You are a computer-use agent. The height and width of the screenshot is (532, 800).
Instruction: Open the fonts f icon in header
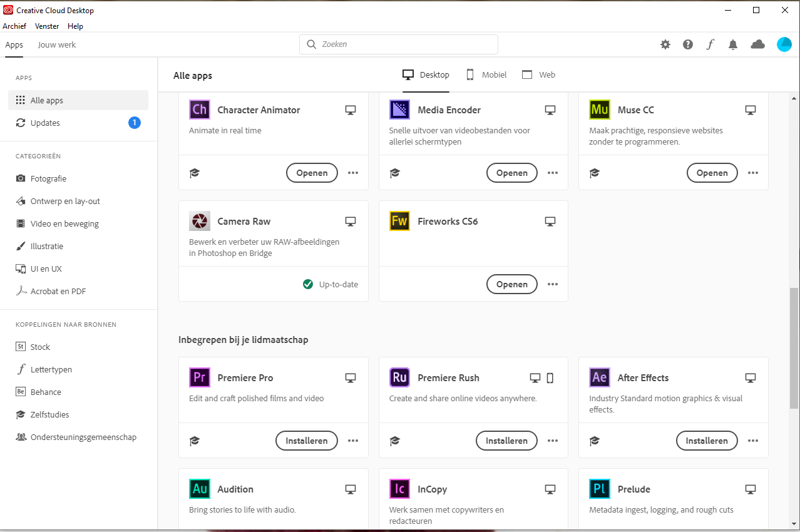click(710, 44)
